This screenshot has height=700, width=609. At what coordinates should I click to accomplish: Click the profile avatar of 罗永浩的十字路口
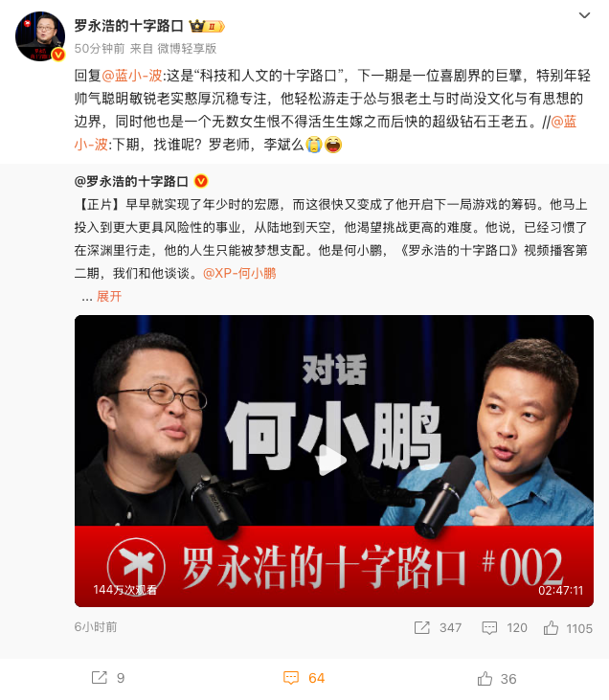coord(40,36)
